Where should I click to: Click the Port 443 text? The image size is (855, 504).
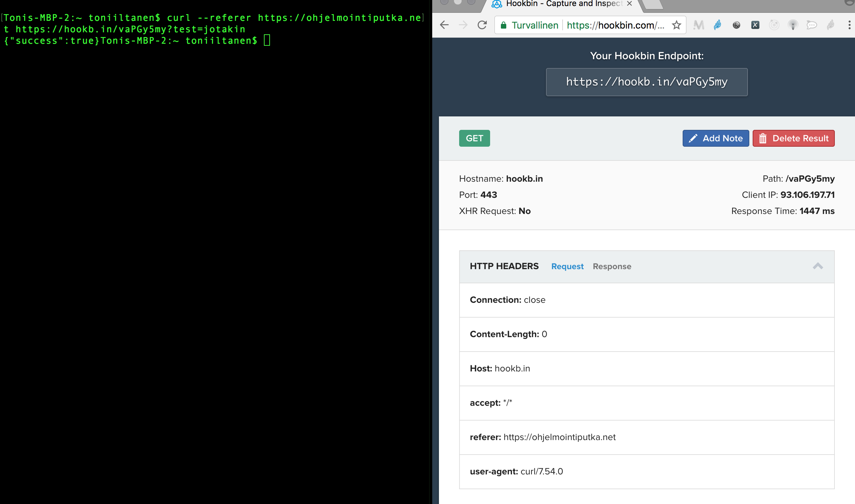click(x=478, y=194)
